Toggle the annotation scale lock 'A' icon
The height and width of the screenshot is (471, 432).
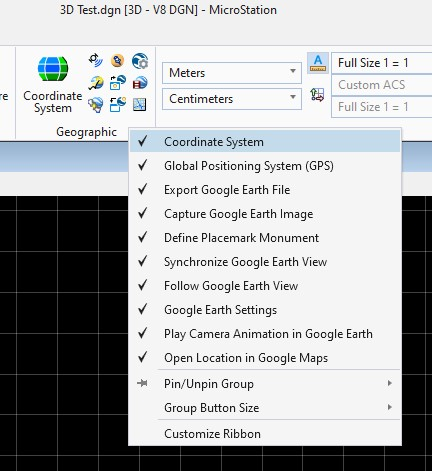tap(318, 63)
